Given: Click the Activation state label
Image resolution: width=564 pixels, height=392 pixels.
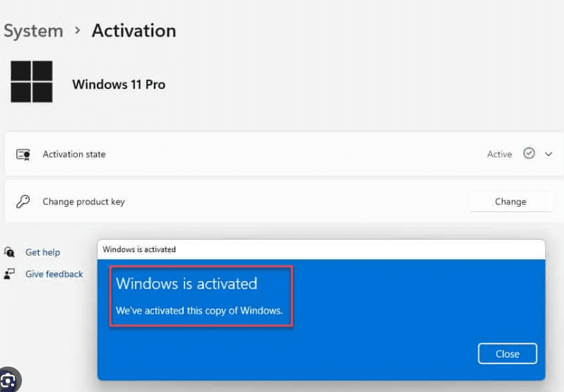Looking at the screenshot, I should pos(74,154).
